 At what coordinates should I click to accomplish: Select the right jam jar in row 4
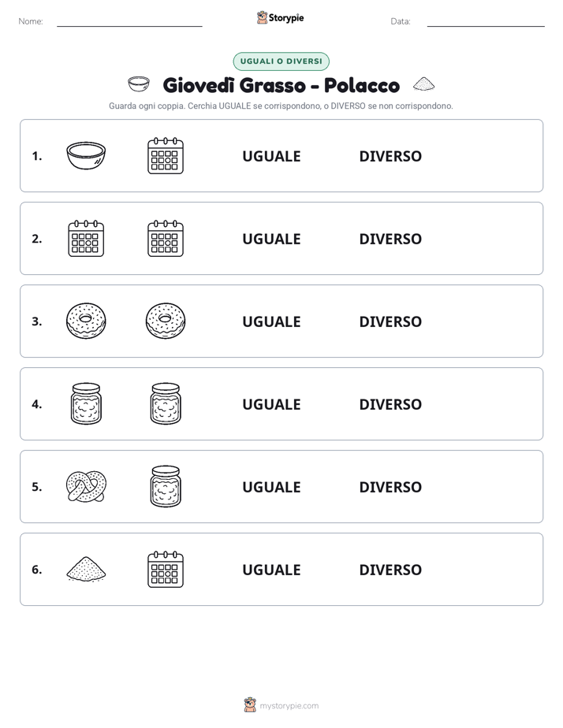[166, 403]
